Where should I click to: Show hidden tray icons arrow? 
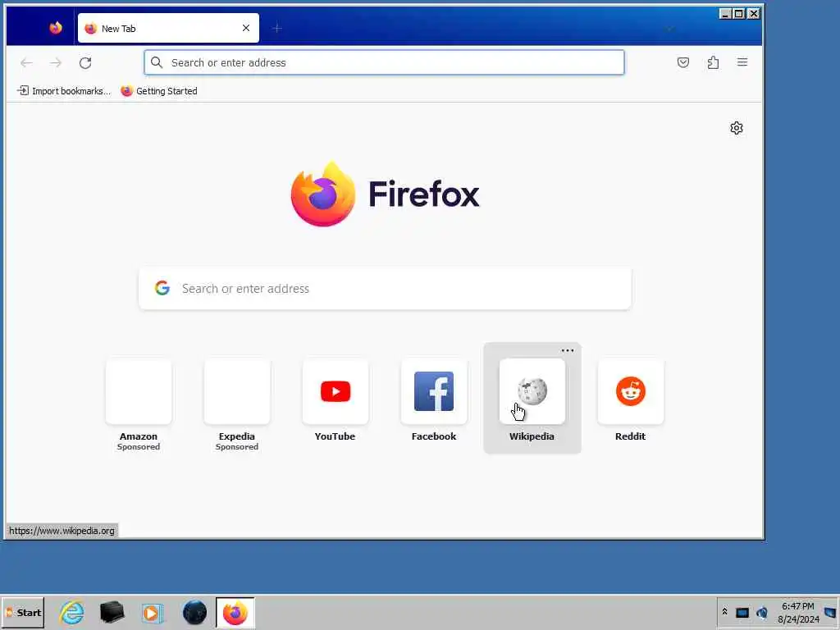click(x=725, y=611)
